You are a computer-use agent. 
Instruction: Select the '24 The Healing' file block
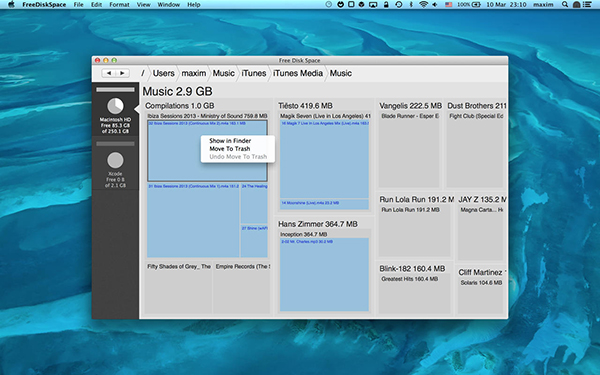[x=254, y=203]
